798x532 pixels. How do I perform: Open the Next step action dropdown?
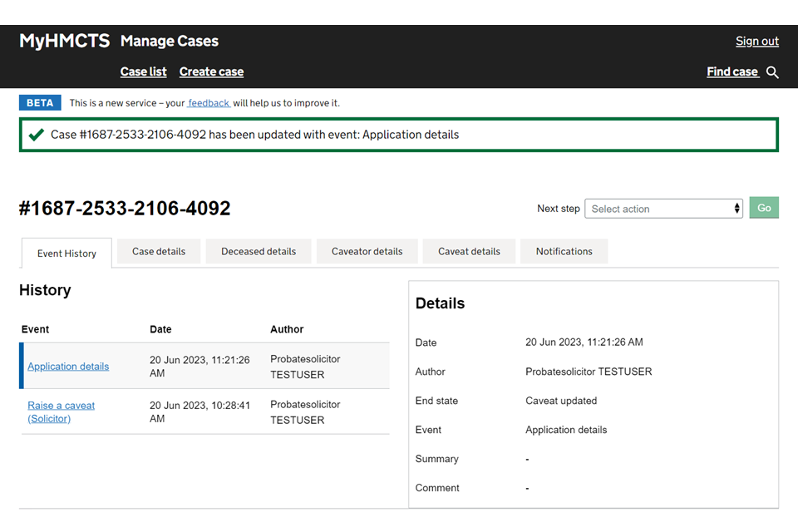pyautogui.click(x=663, y=209)
